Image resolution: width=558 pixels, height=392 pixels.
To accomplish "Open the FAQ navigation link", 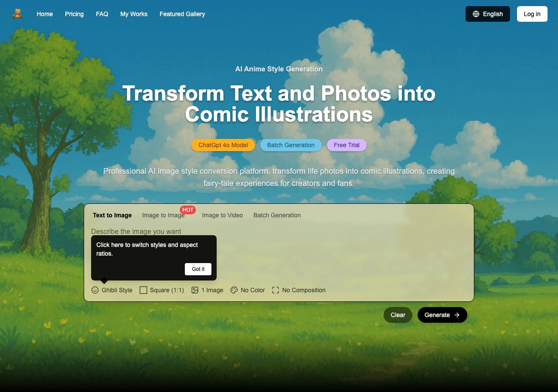I will pyautogui.click(x=102, y=14).
